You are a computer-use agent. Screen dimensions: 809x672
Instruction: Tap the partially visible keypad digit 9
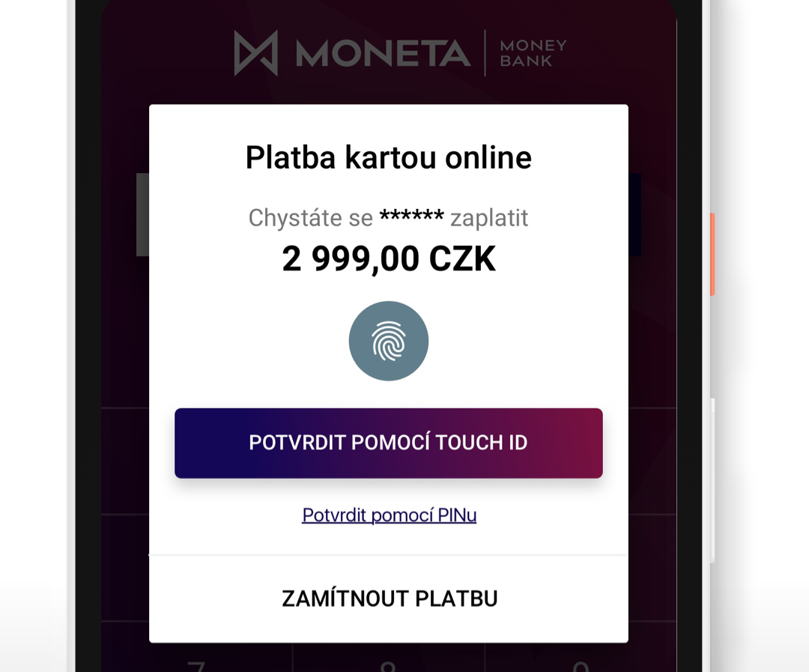(581, 666)
